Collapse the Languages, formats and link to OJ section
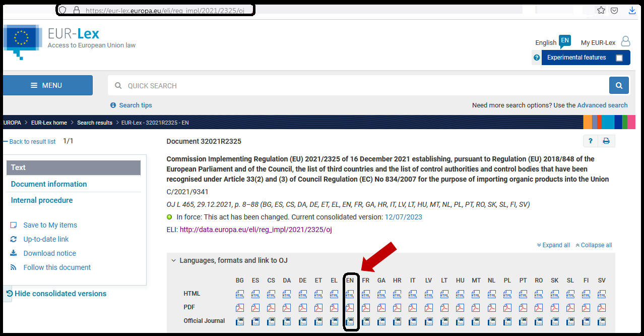Screen dimensions: 644x336 click(174, 260)
